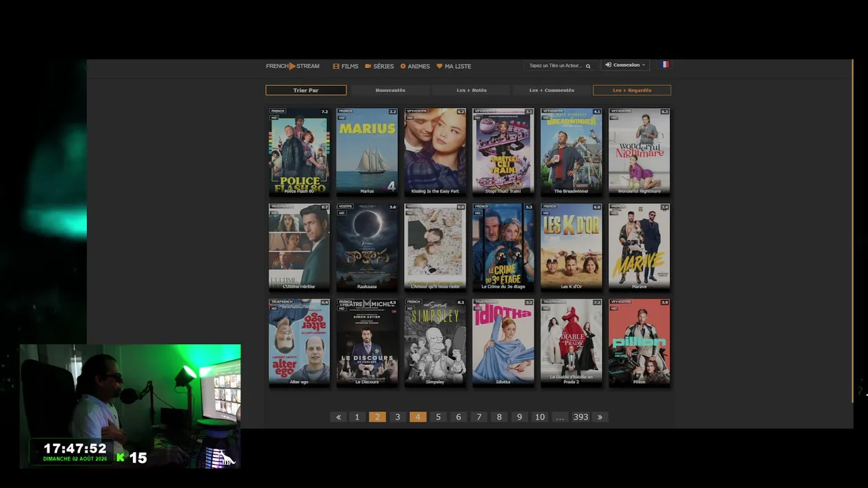Go to page 5
This screenshot has height=488, width=868.
point(438,417)
